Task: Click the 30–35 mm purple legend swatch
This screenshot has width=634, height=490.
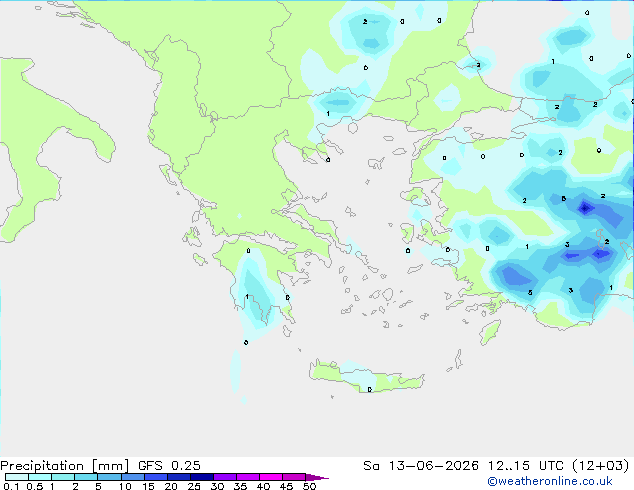Action: [224, 477]
